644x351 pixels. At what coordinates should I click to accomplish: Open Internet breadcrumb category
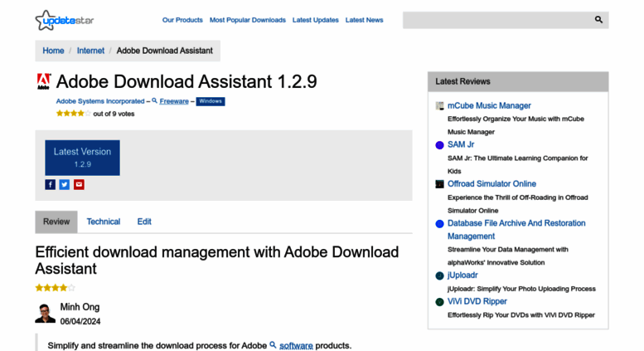[90, 51]
